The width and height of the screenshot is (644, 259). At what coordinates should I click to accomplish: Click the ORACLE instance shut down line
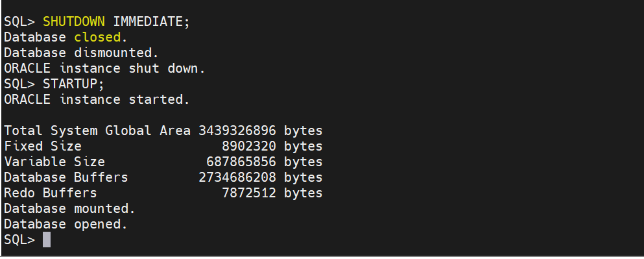[x=104, y=68]
